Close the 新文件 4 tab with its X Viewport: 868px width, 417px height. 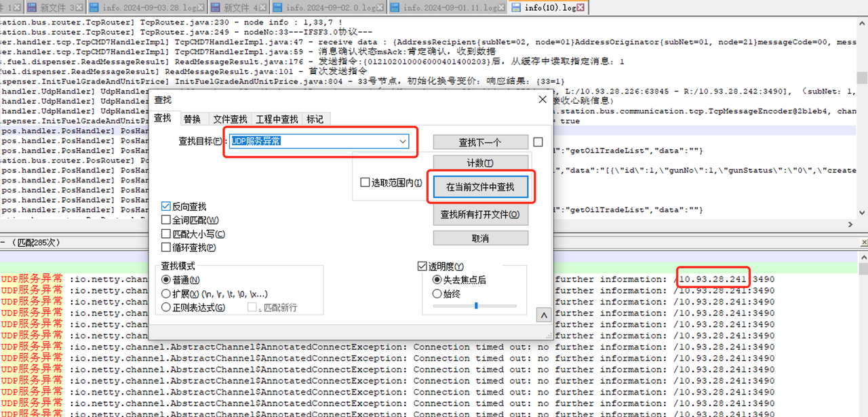coord(262,7)
